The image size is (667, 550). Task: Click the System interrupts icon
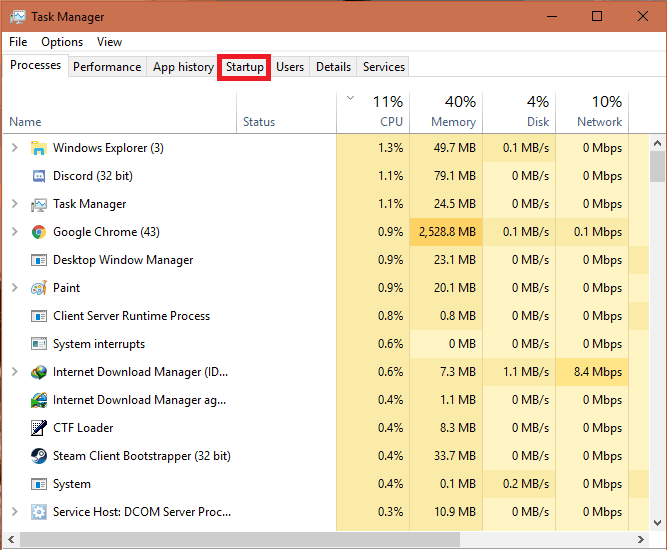click(39, 344)
